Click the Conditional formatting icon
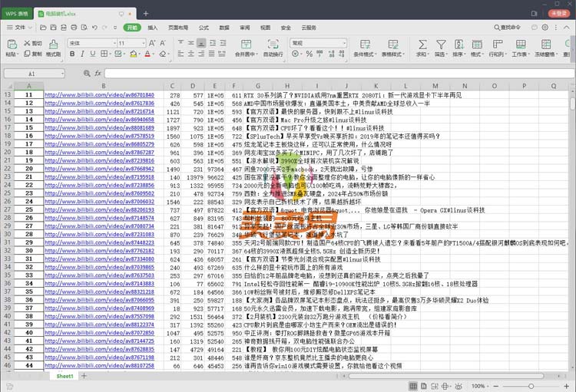Screen dimensions: 576x392 coord(365,44)
